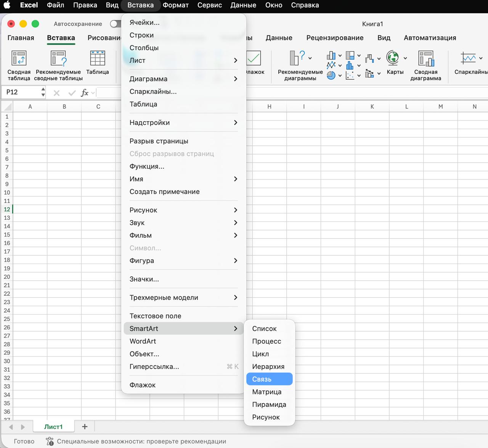
Task: Add a new sheet with plus button
Action: (x=85, y=427)
